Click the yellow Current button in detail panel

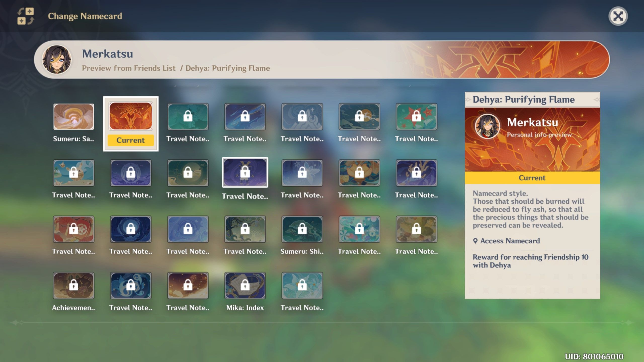(x=532, y=178)
